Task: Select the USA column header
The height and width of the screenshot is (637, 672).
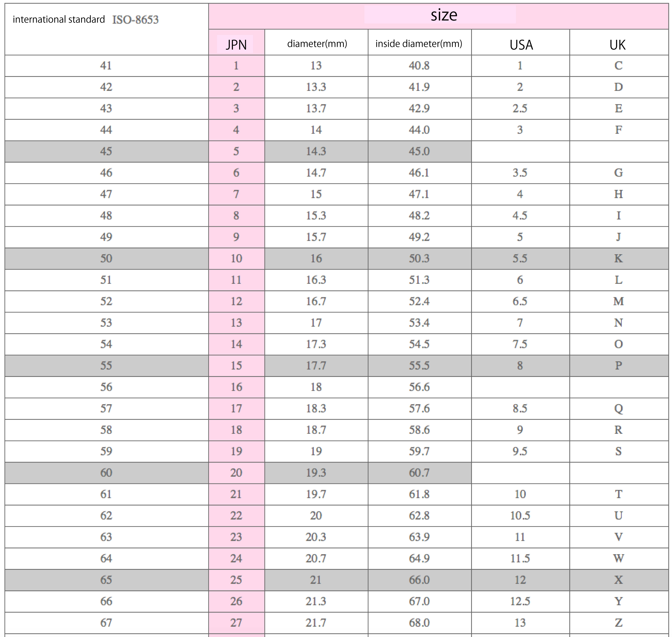Action: coord(521,45)
